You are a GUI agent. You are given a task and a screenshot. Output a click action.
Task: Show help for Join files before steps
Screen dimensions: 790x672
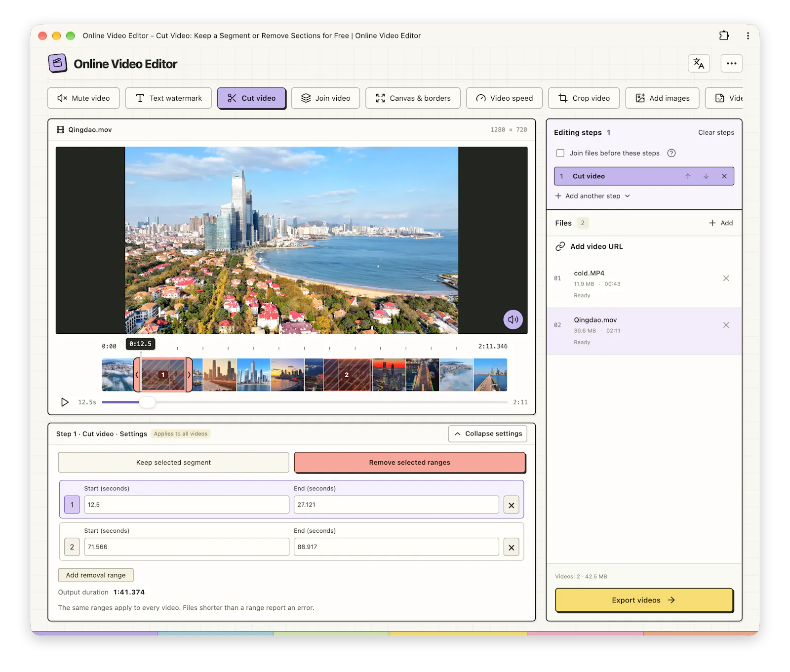pos(671,153)
